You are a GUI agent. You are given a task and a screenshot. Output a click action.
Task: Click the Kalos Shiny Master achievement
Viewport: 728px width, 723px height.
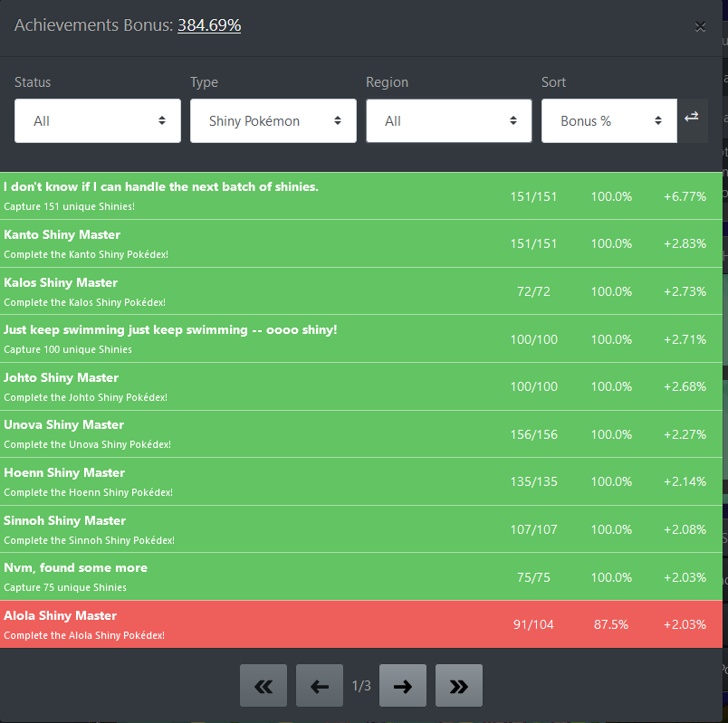coord(61,283)
